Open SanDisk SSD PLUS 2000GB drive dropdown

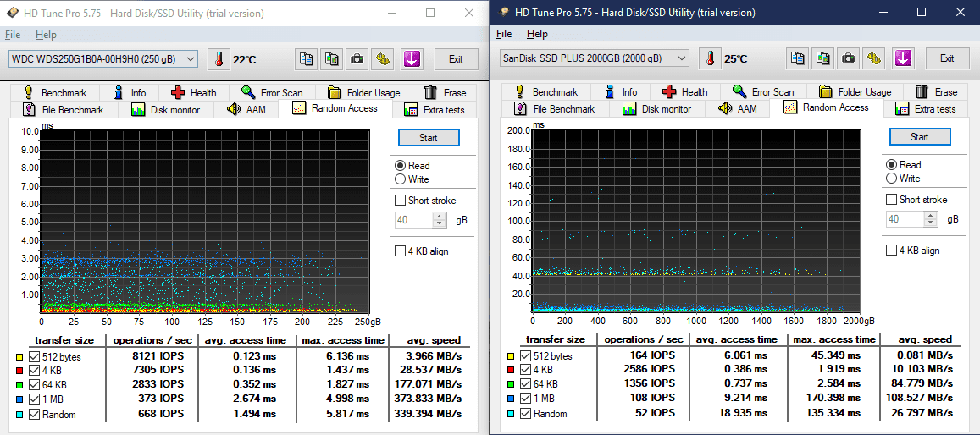tap(595, 58)
